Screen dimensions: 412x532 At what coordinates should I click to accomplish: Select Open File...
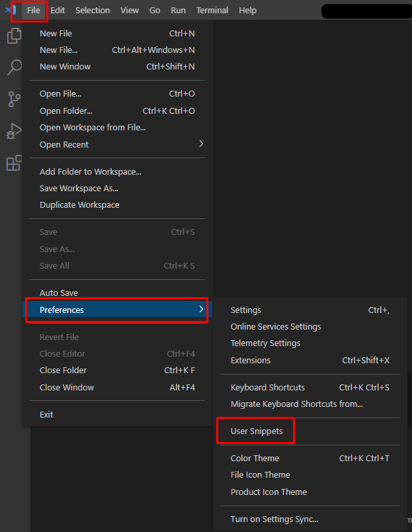click(117, 94)
